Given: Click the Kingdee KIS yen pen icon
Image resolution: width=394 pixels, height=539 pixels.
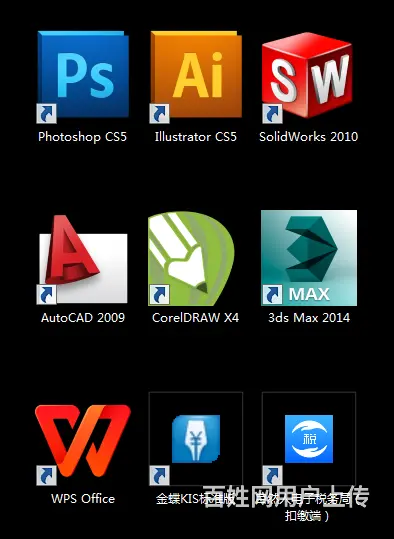Looking at the screenshot, I should click(x=196, y=439).
